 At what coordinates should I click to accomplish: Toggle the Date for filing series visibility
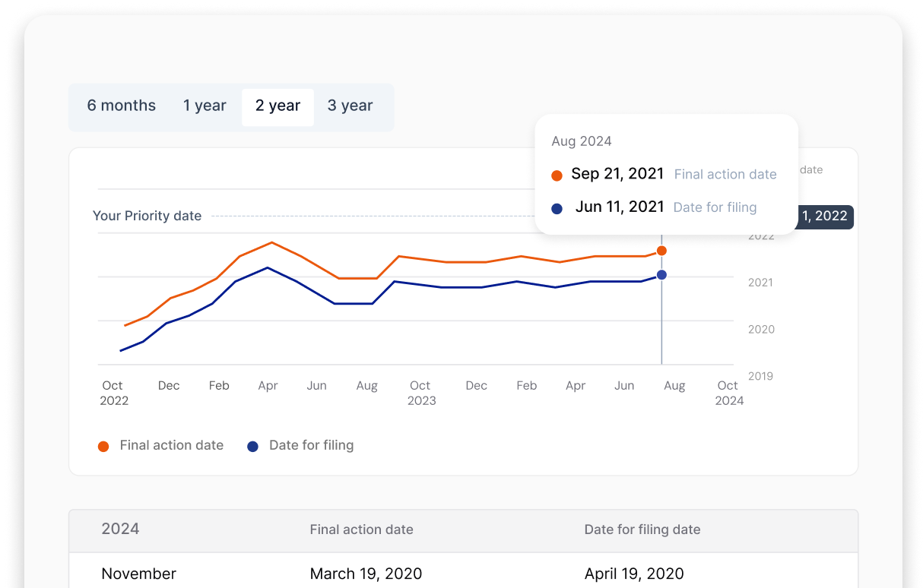point(300,445)
